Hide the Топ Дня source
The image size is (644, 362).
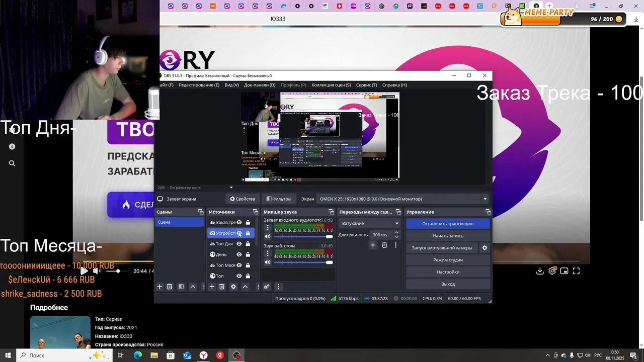click(x=239, y=244)
